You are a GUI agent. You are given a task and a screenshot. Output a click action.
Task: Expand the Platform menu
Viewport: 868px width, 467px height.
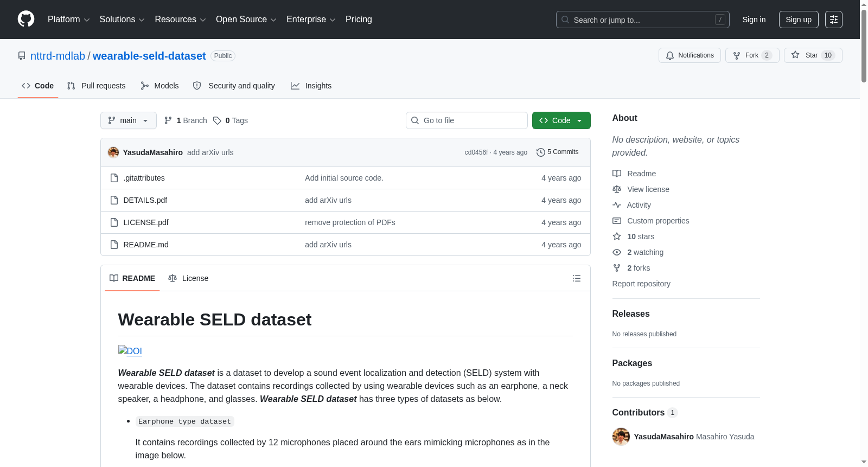[68, 20]
